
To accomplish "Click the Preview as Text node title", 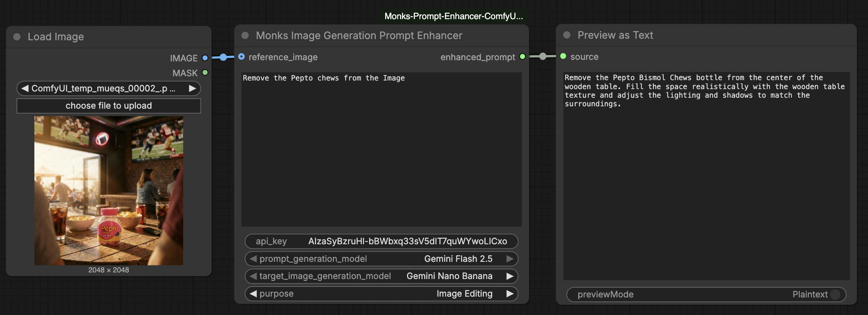I will pyautogui.click(x=615, y=35).
